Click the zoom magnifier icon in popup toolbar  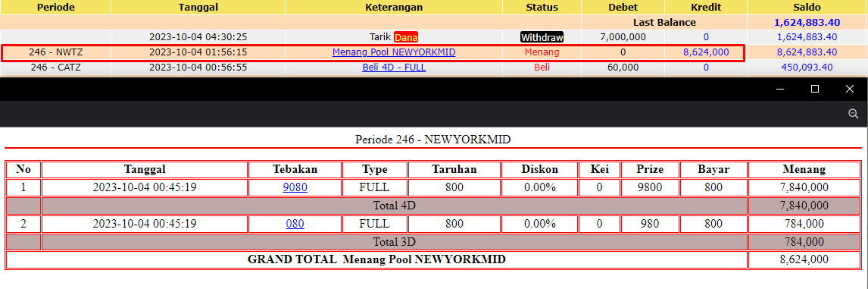[x=853, y=114]
